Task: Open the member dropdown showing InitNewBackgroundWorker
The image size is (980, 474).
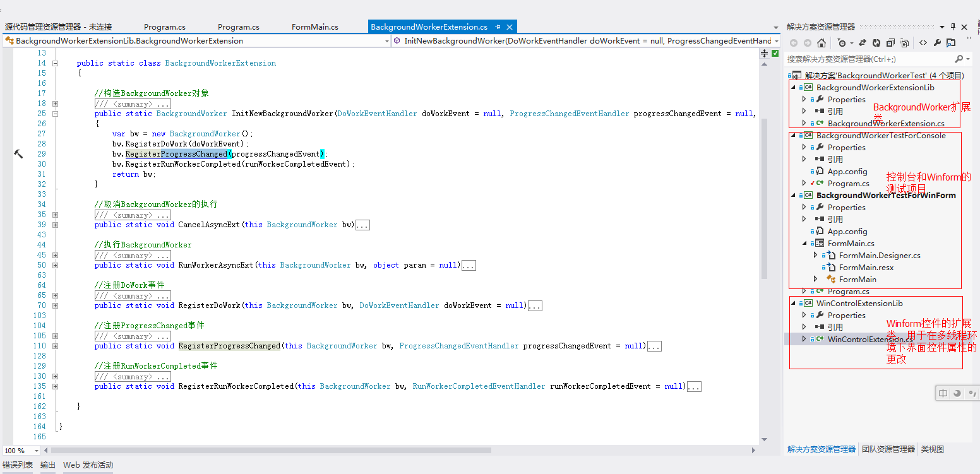Action: pyautogui.click(x=586, y=41)
